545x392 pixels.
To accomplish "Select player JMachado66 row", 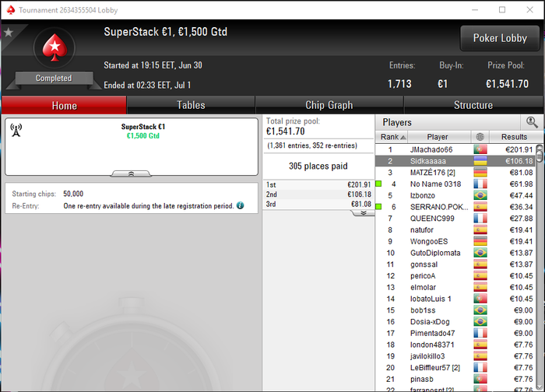I will [x=455, y=149].
